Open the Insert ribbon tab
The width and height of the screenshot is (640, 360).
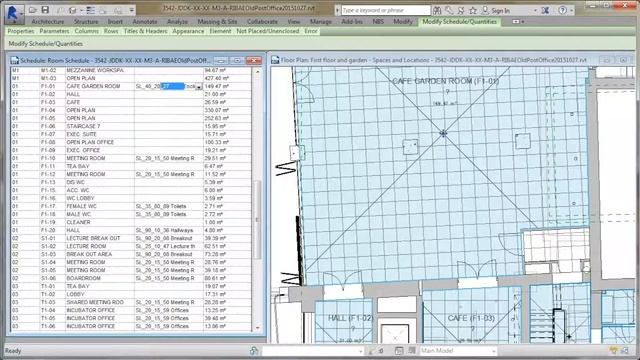pyautogui.click(x=115, y=22)
